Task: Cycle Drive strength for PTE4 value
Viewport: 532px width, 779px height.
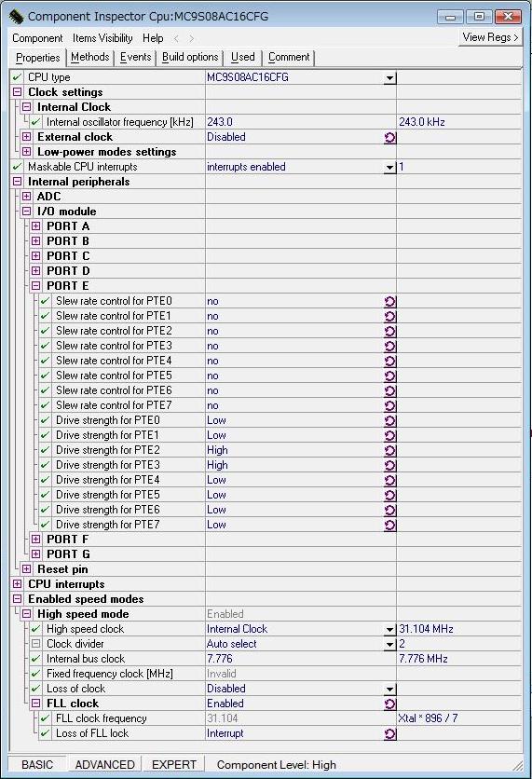Action: pos(390,481)
